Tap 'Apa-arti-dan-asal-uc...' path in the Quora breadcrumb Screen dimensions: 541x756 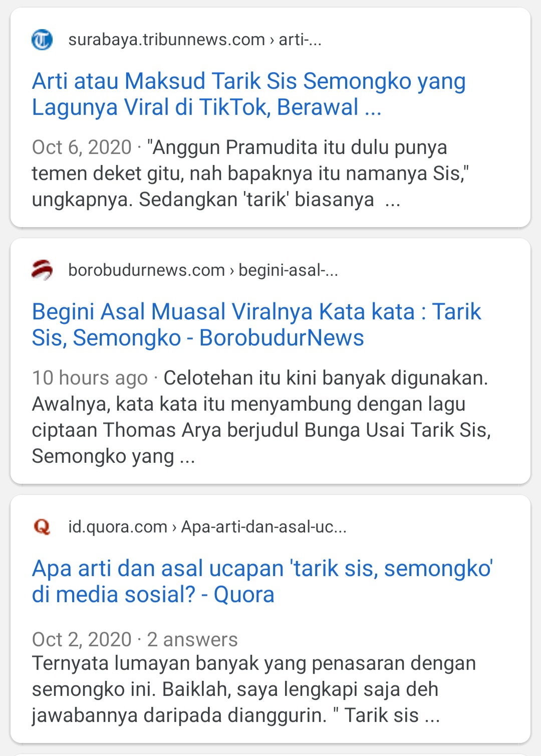[x=264, y=527]
